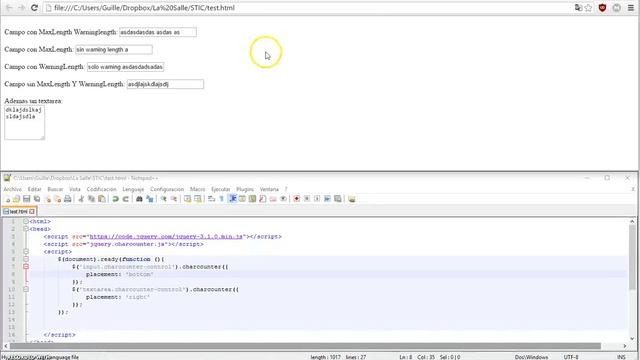The width and height of the screenshot is (640, 360).
Task: Click the Close document toolbar icon
Action: tap(48, 199)
